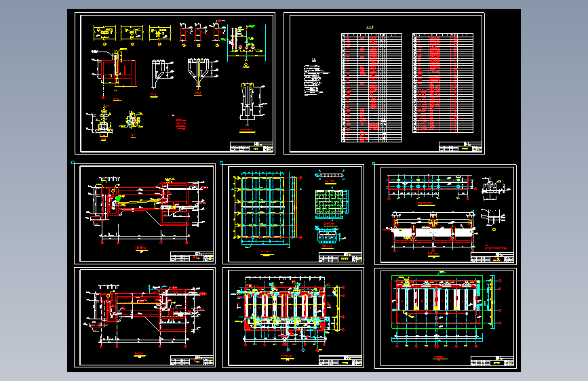
Task: Select the bottom-left section drawing sheet
Action: pyautogui.click(x=144, y=317)
